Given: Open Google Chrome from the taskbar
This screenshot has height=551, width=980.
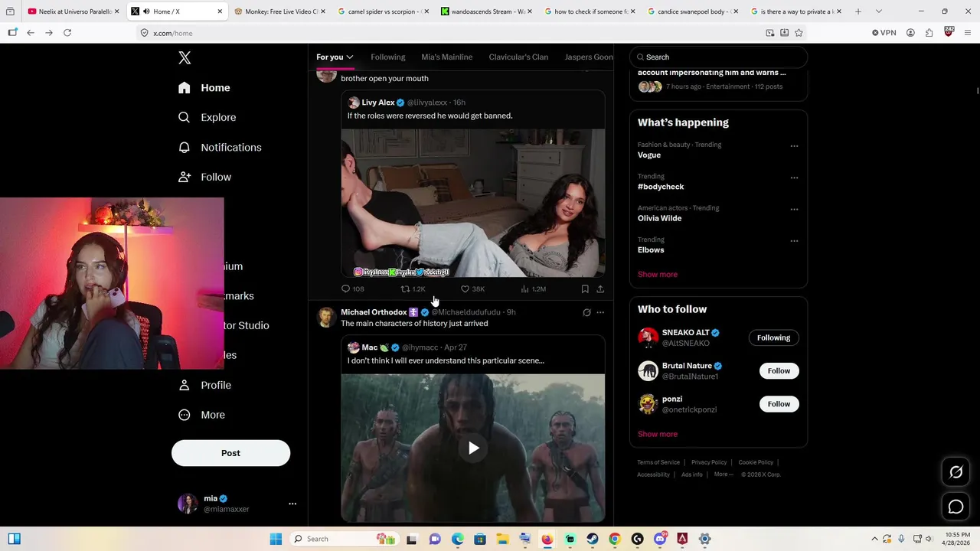Looking at the screenshot, I should [615, 539].
